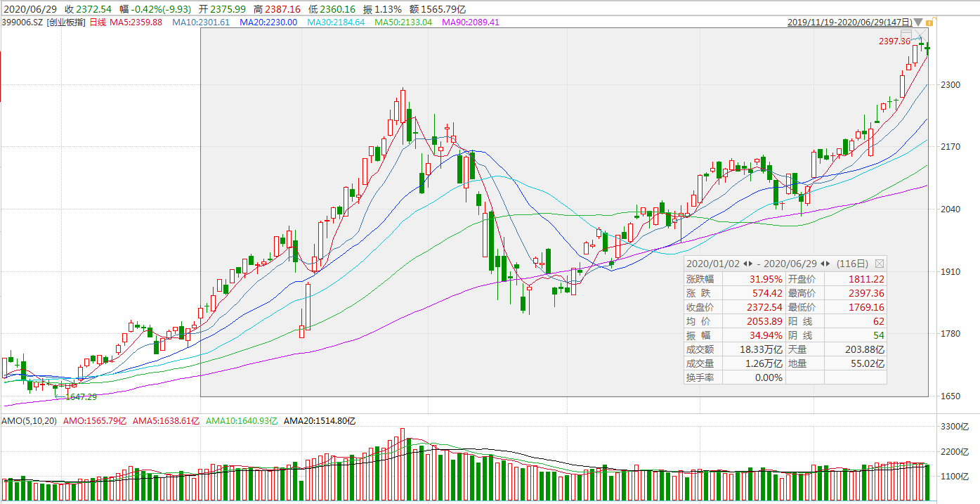Select the MA10 moving average label

click(201, 22)
